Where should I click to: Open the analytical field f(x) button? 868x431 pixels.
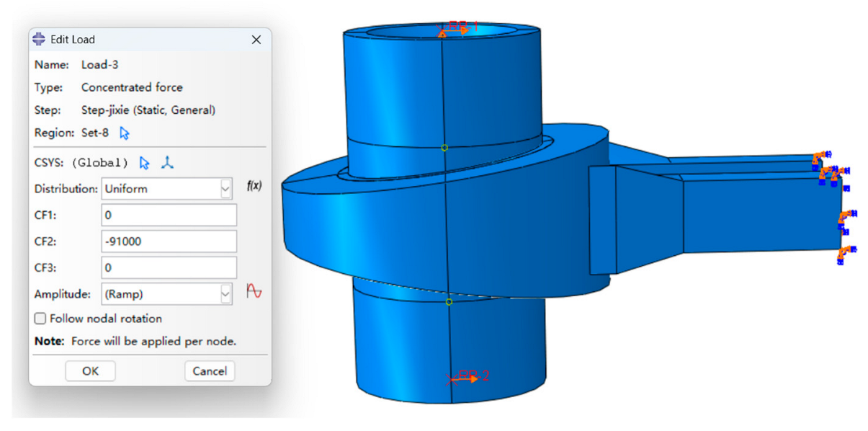click(x=254, y=186)
